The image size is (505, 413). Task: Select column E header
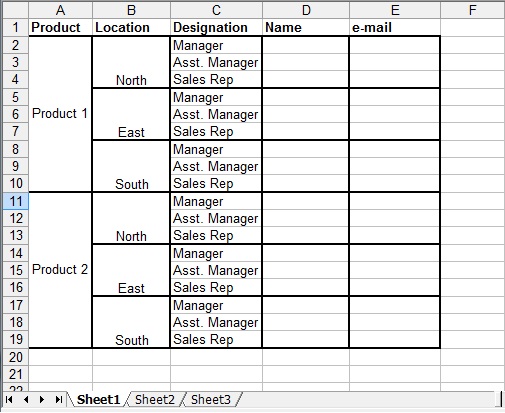coord(395,10)
